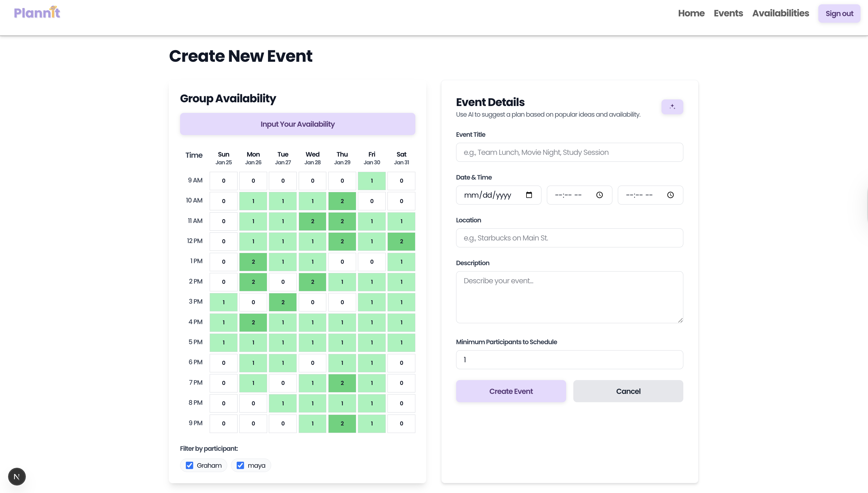Uncheck the Graham participant filter
Image resolution: width=868 pixels, height=493 pixels.
(190, 466)
